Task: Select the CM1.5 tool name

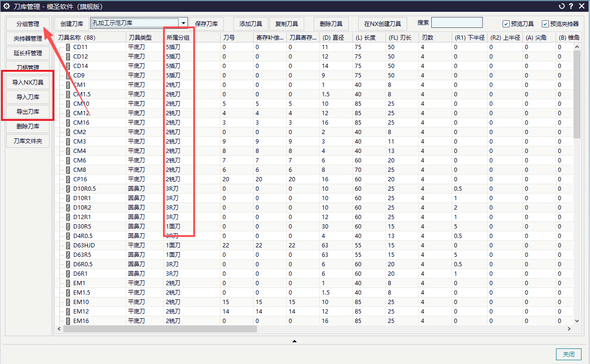Action: click(81, 94)
